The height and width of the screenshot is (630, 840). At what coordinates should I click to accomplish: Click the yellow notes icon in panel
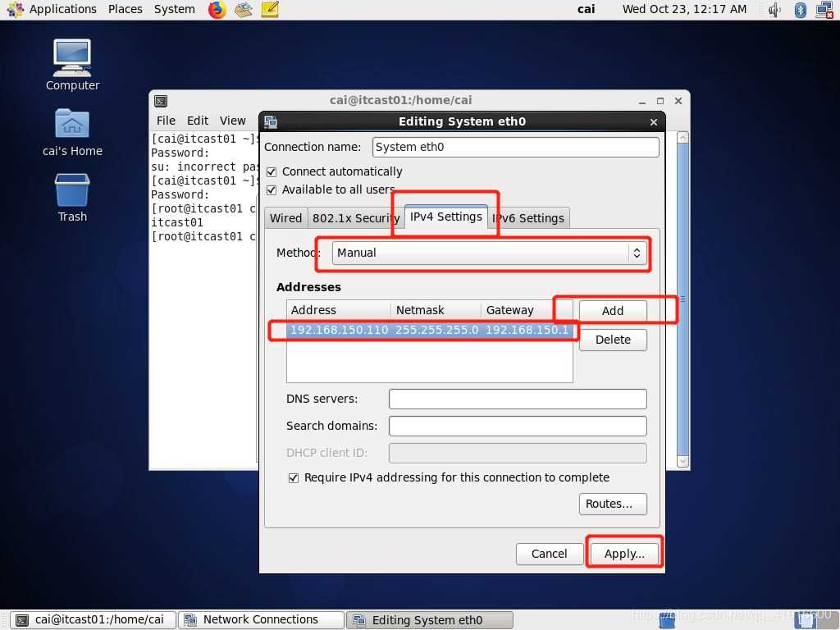(x=270, y=9)
